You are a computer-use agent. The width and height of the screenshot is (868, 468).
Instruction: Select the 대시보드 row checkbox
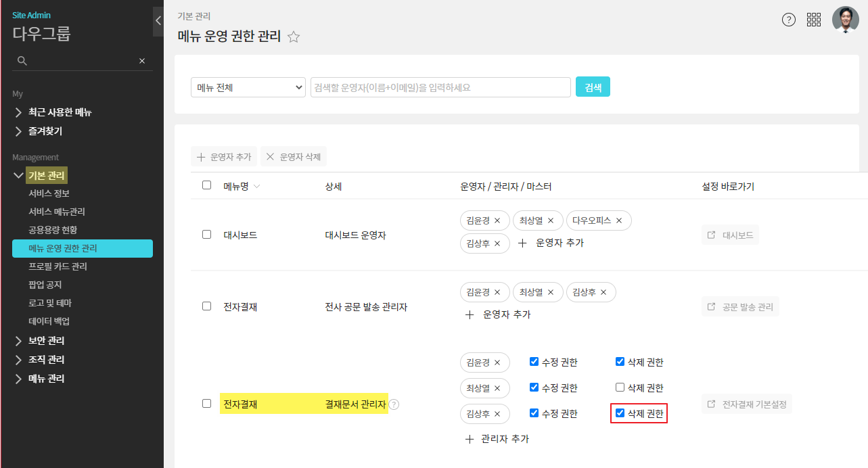coord(207,235)
